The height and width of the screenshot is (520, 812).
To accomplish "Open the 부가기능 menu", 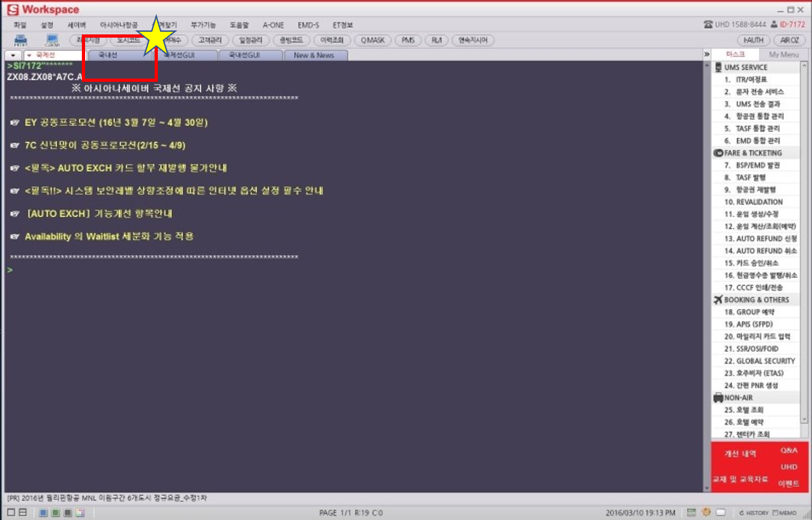I will pos(202,25).
